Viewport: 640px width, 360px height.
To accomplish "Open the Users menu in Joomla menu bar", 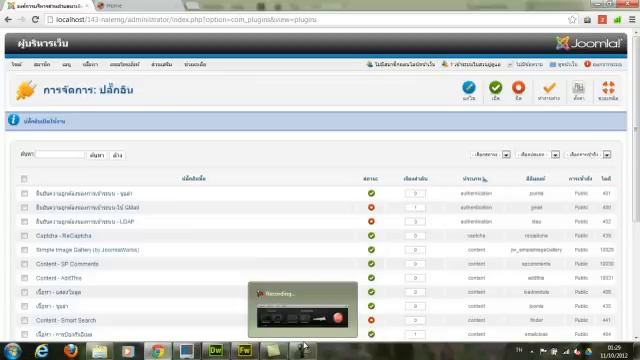I will coord(42,64).
